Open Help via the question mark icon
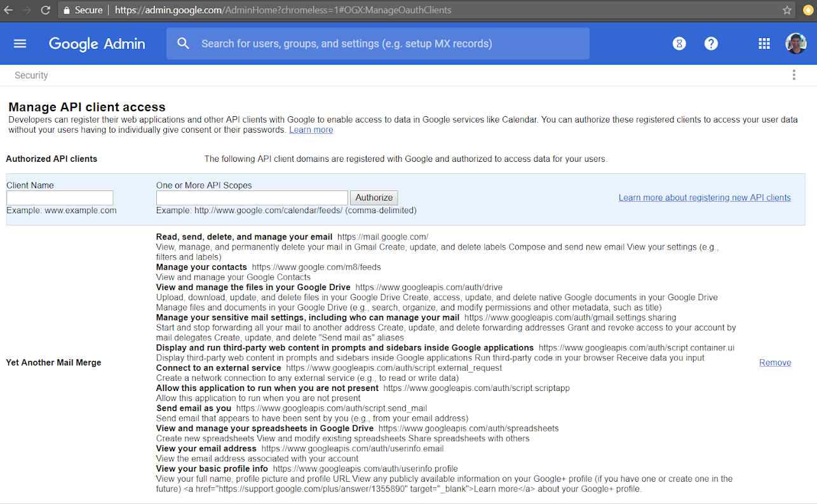This screenshot has height=504, width=817. pyautogui.click(x=711, y=44)
